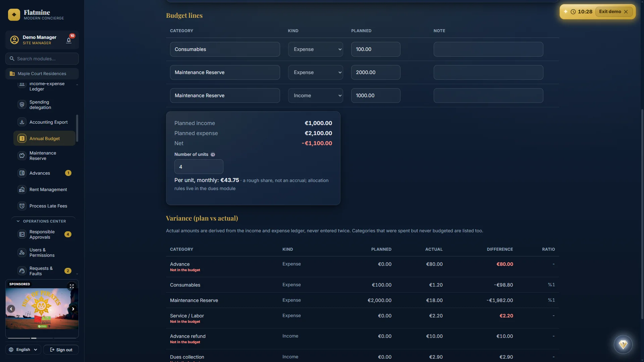644x362 pixels.
Task: Click the Exit demo button
Action: pos(613,12)
